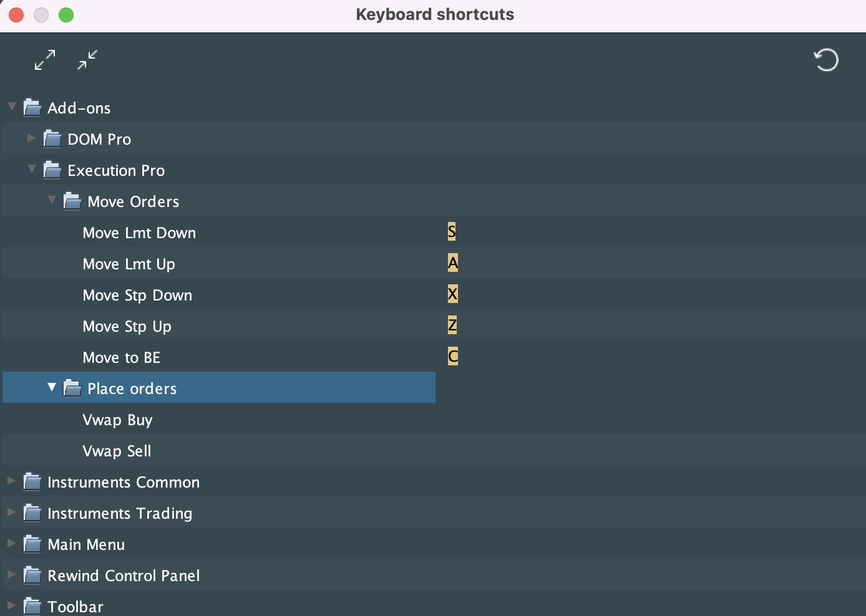
Task: Expand the Rewind Control Panel section
Action: pyautogui.click(x=11, y=574)
